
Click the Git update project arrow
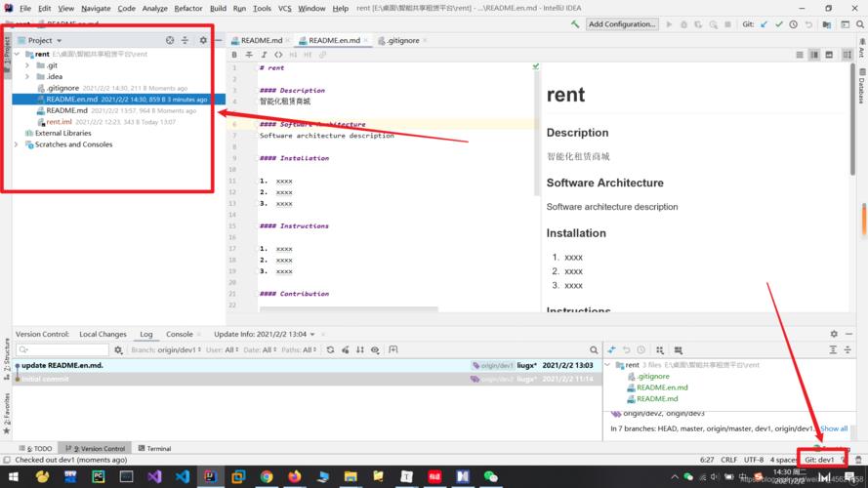[764, 23]
